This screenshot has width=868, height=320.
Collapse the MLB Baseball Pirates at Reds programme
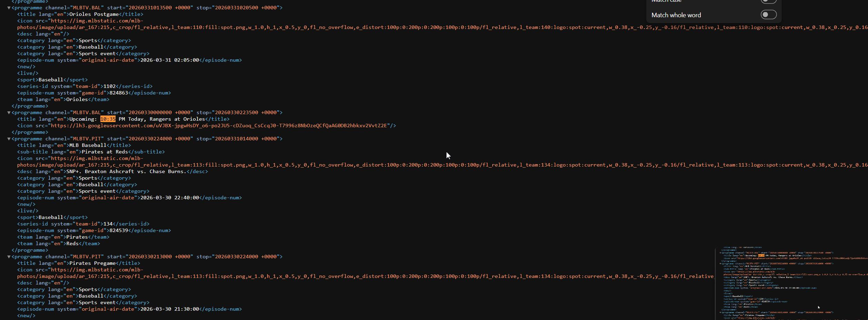point(9,139)
